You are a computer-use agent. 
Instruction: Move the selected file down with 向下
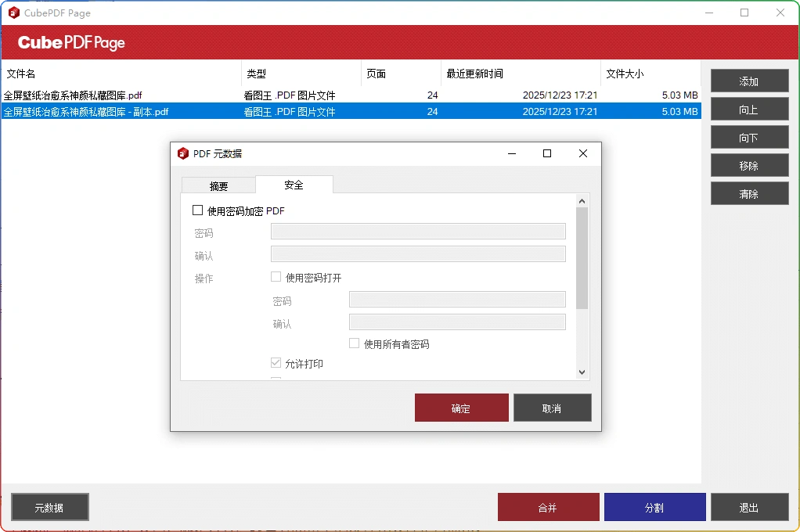(749, 137)
